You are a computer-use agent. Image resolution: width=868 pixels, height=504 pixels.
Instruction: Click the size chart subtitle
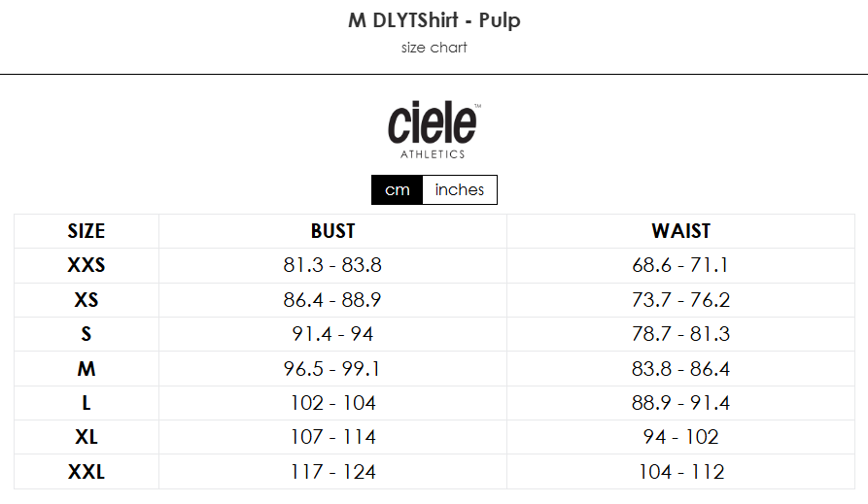pyautogui.click(x=434, y=48)
